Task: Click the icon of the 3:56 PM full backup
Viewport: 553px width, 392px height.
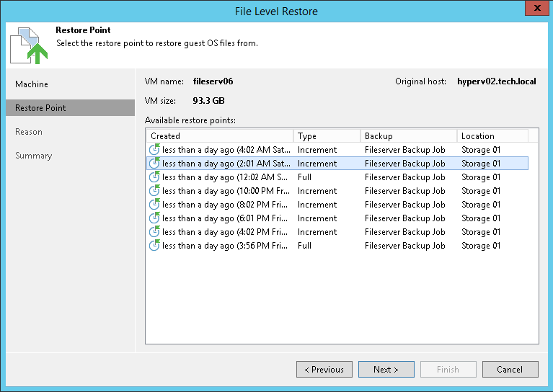Action: click(x=154, y=246)
